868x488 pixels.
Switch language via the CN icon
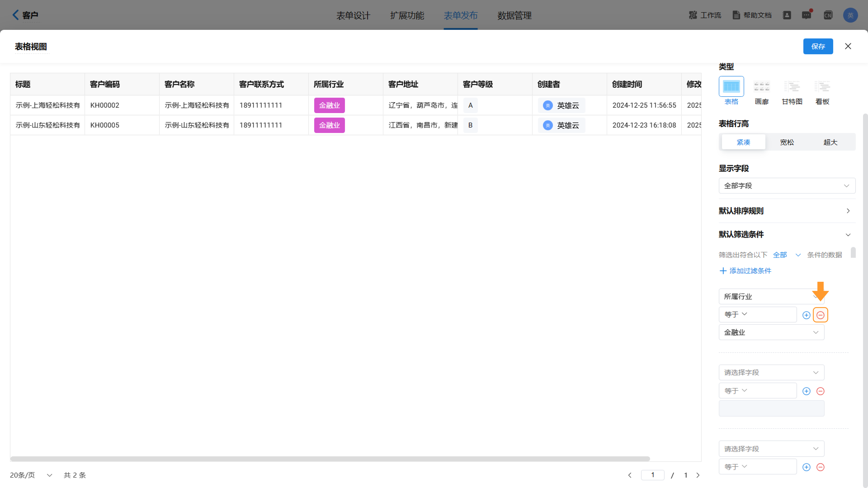(x=828, y=15)
